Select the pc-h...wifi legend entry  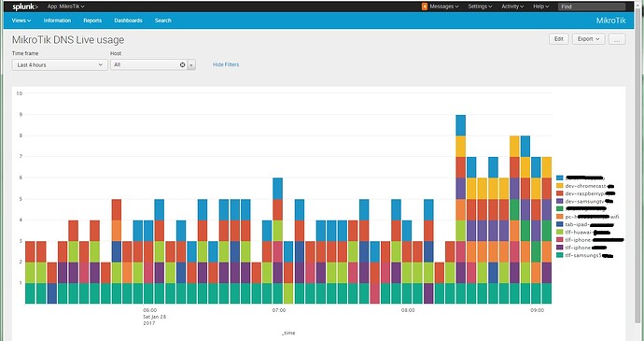(588, 217)
